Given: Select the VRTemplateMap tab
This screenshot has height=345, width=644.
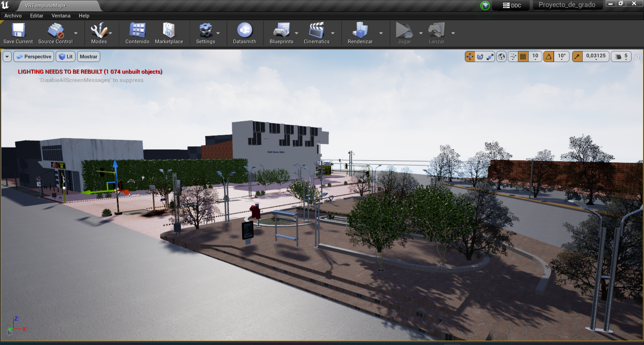Looking at the screenshot, I should tap(45, 6).
